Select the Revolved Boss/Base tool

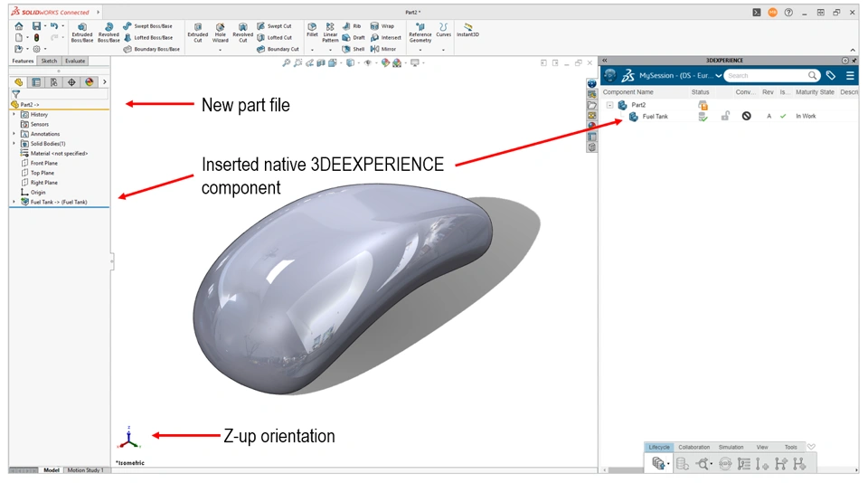tap(108, 33)
